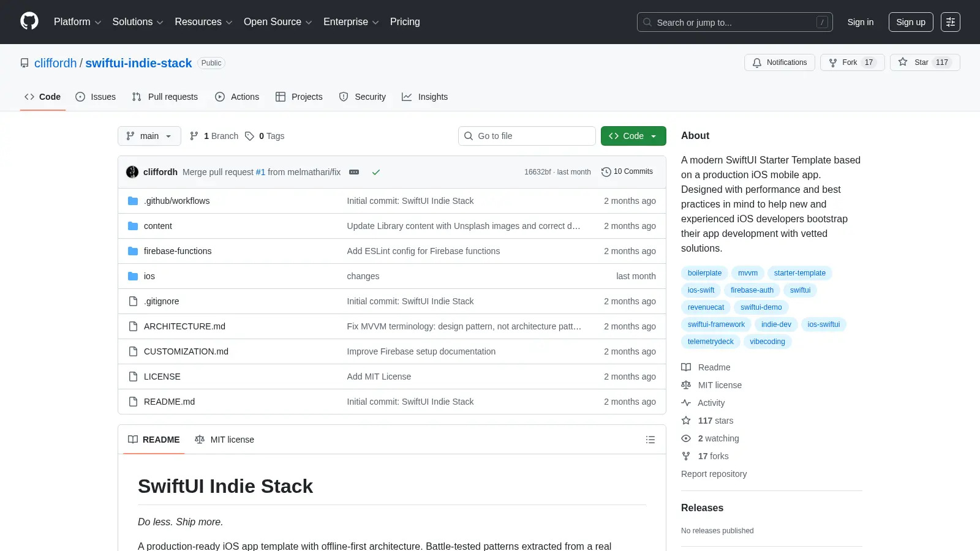
Task: Expand commit message details ellipsis
Action: (x=354, y=172)
